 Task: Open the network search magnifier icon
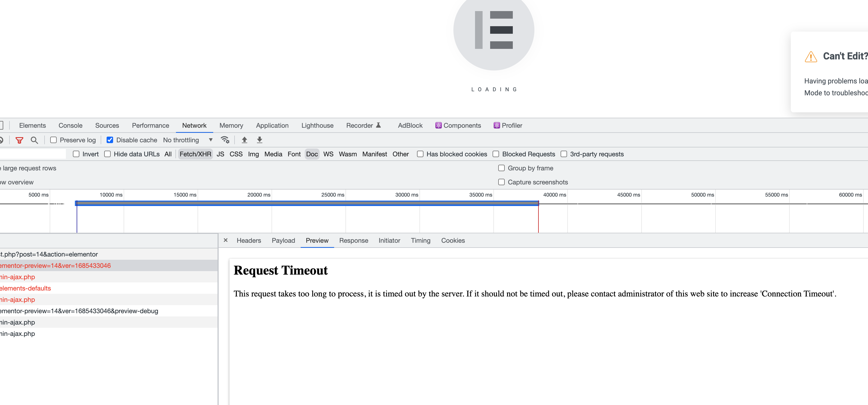pyautogui.click(x=34, y=140)
